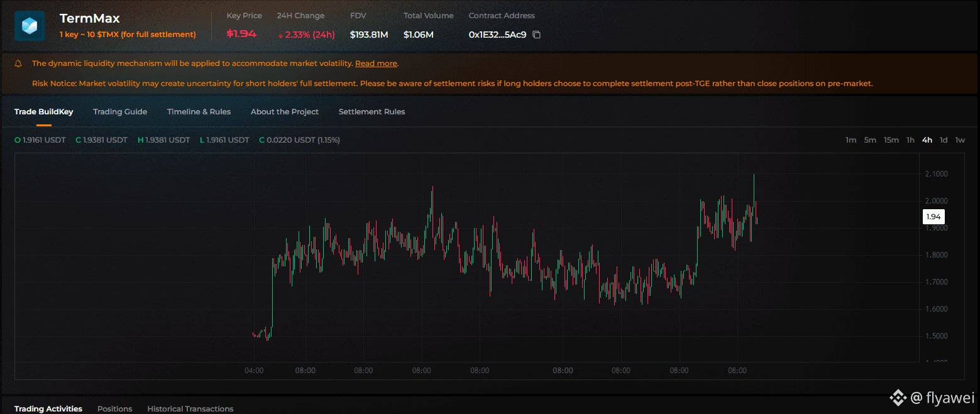Open the Timeline & Rules tab
Image resolution: width=980 pixels, height=414 pixels.
click(x=199, y=112)
